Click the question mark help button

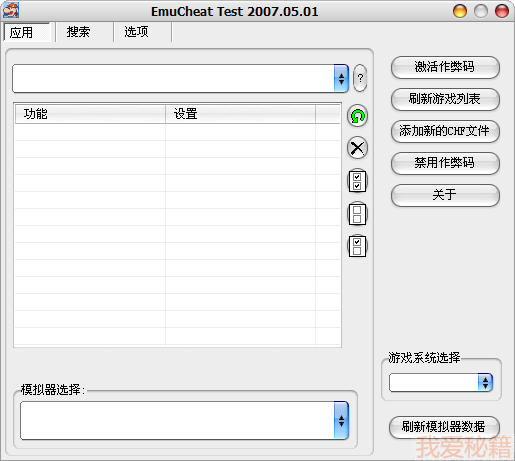(x=360, y=78)
